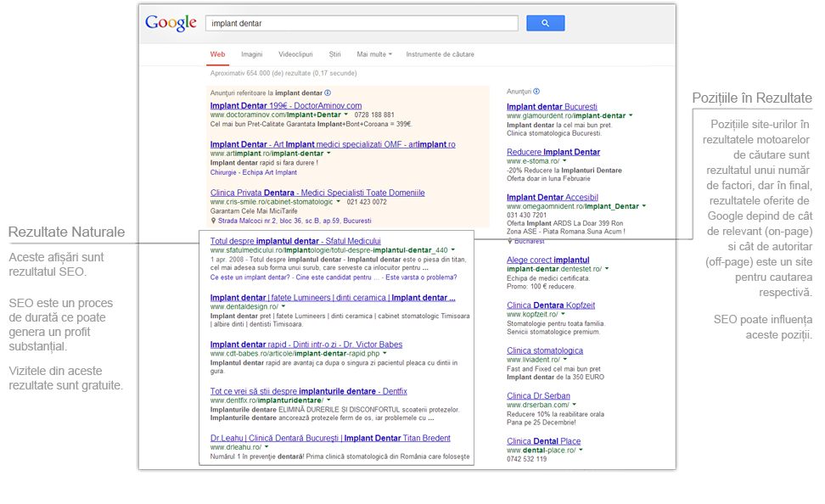Select the Știri tab
This screenshot has height=504, width=825.
pos(334,54)
